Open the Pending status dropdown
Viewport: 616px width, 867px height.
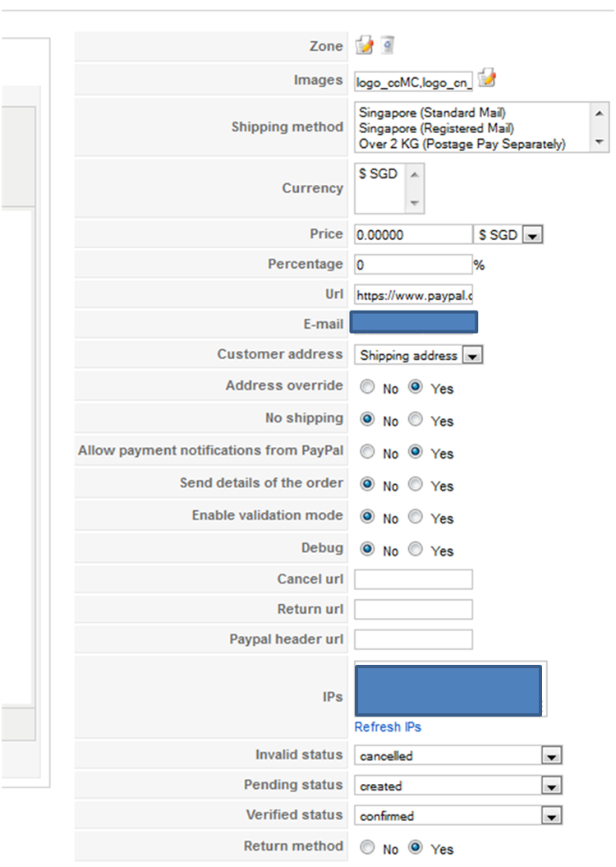point(458,785)
